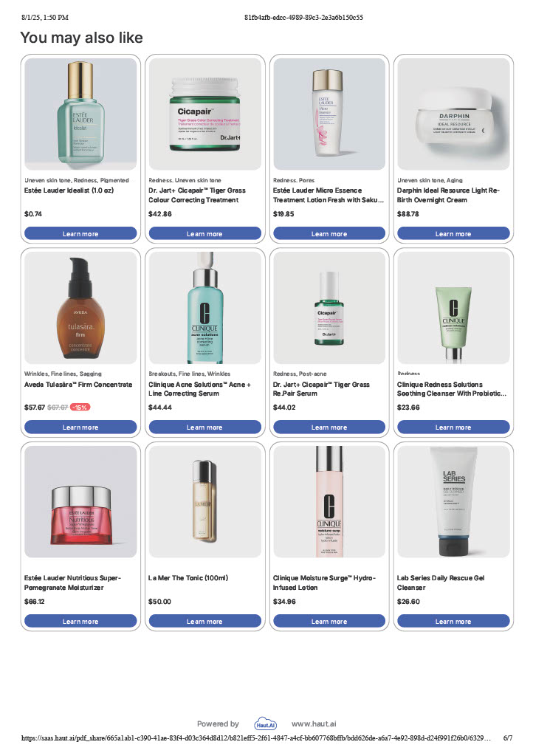Open the Clinique Moisture Surge Hydro-Infused Lotion title

click(324, 583)
